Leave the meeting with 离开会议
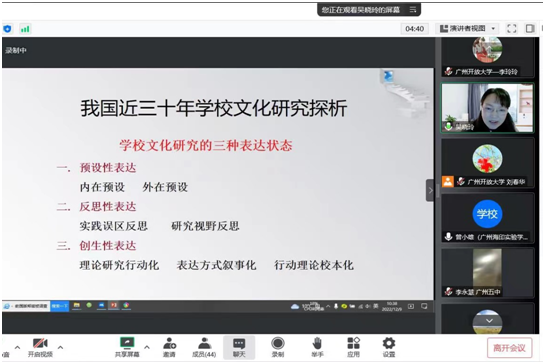The width and height of the screenshot is (545, 364). click(x=509, y=348)
